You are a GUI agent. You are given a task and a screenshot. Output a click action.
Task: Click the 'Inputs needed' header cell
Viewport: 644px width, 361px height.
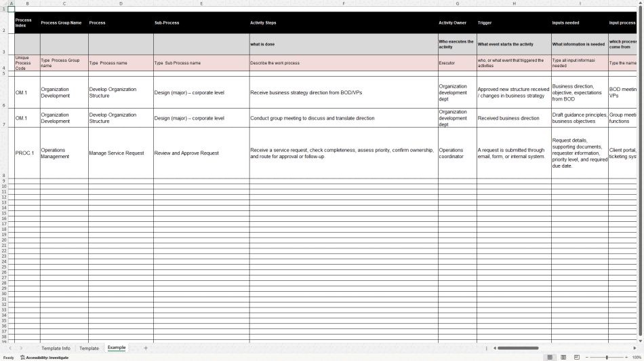[580, 22]
